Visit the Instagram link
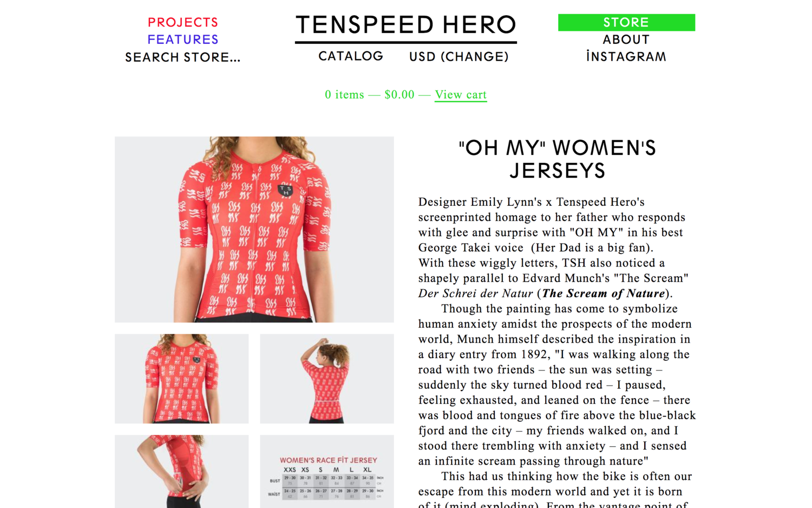The image size is (812, 508). (x=626, y=57)
